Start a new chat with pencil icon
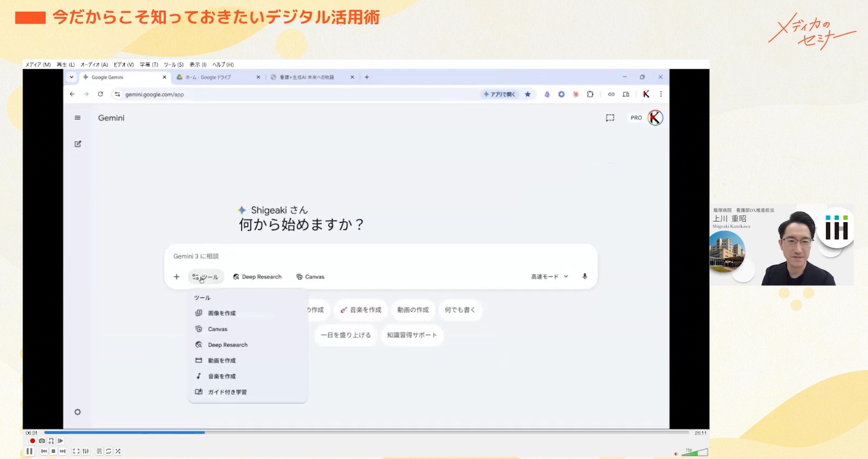The height and width of the screenshot is (459, 868). coord(78,144)
